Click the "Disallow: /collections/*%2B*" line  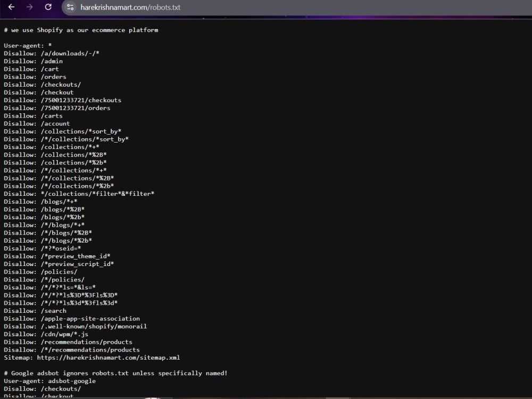[55, 155]
